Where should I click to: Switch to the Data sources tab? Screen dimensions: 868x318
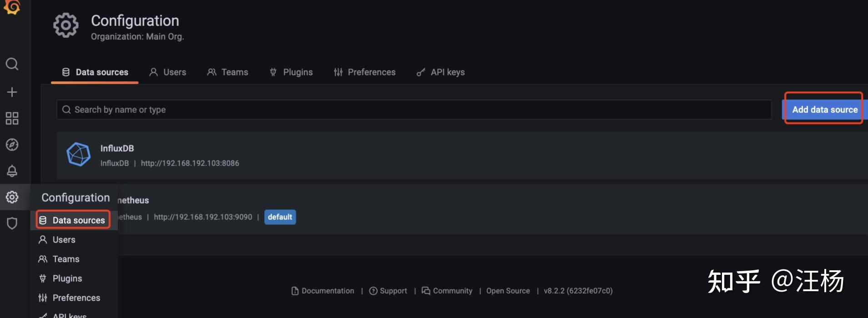95,72
